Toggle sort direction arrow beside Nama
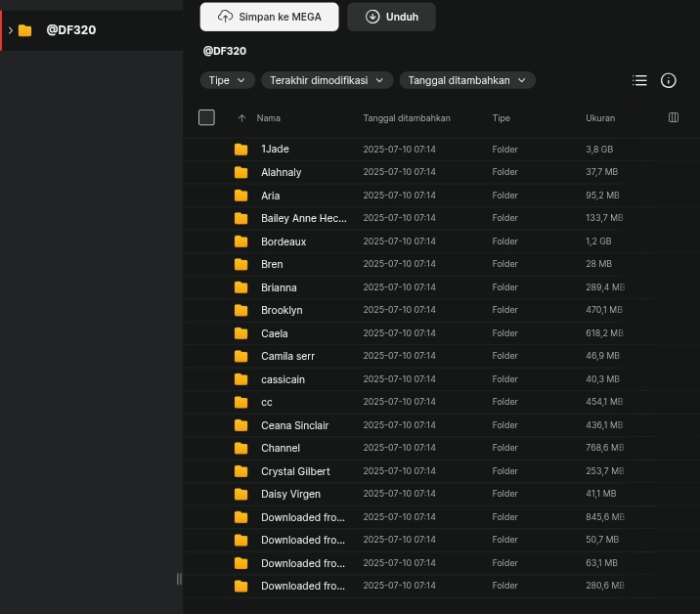700x614 pixels. pyautogui.click(x=241, y=118)
